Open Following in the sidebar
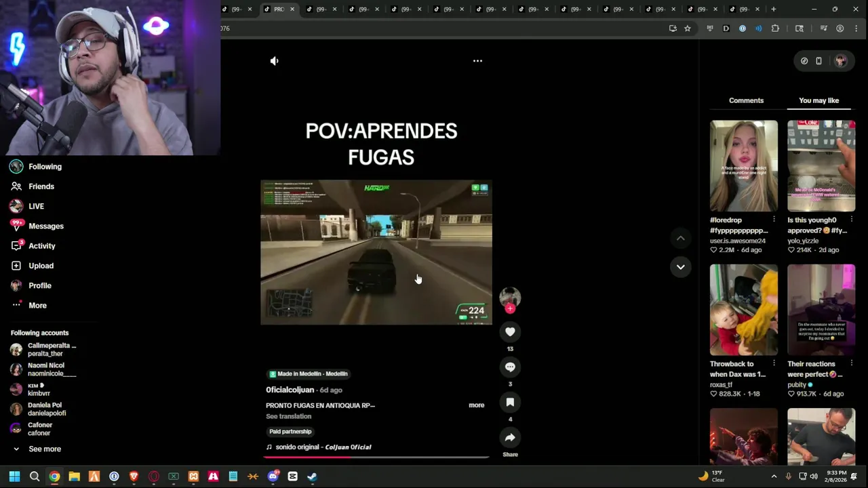The width and height of the screenshot is (868, 488). coord(45,167)
